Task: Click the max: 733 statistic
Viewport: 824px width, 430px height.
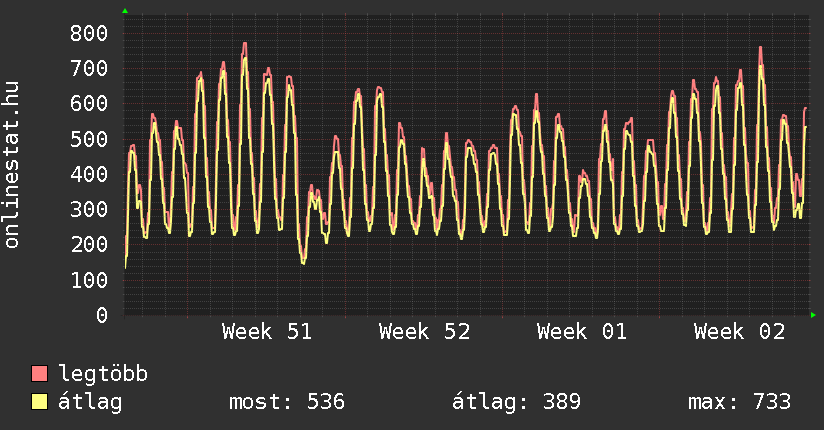Action: [739, 402]
